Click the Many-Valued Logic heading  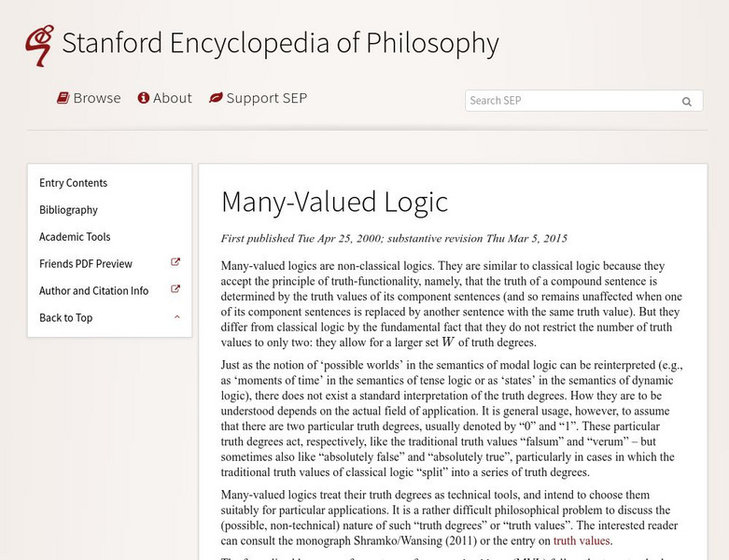click(334, 202)
